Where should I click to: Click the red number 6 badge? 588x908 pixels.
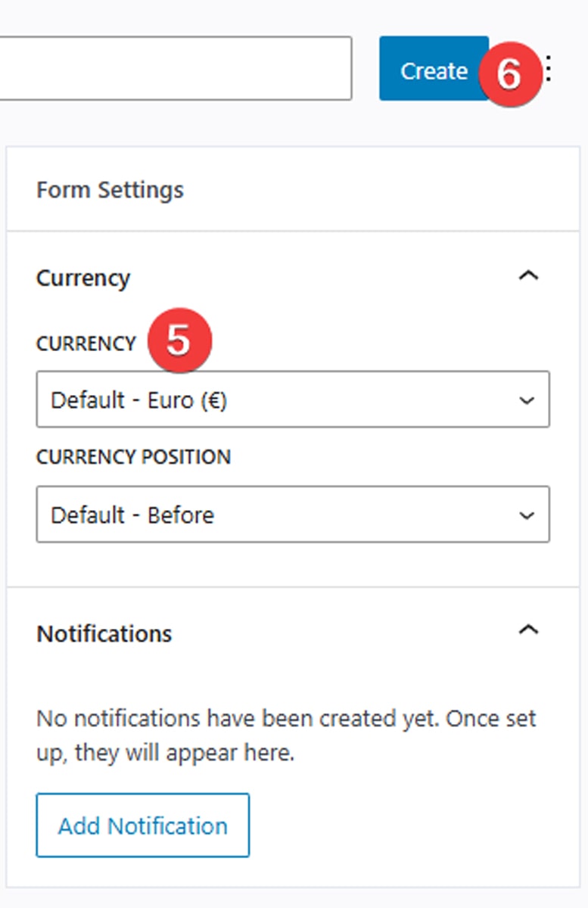point(509,74)
